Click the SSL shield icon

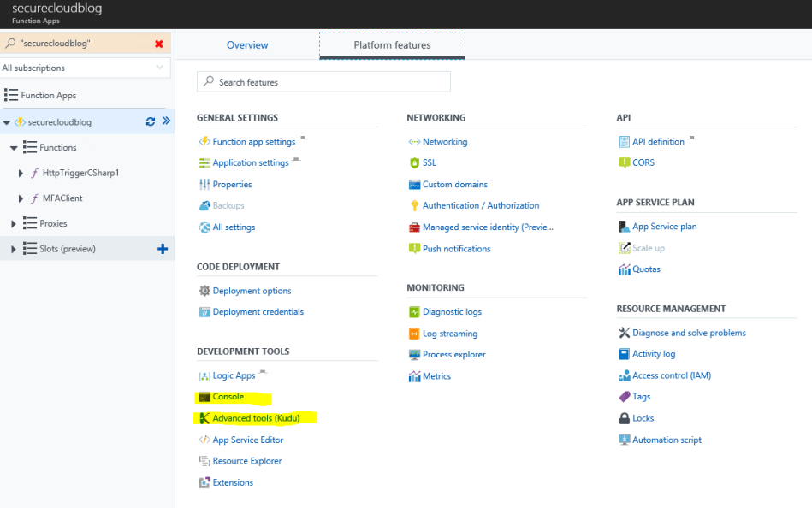[414, 162]
